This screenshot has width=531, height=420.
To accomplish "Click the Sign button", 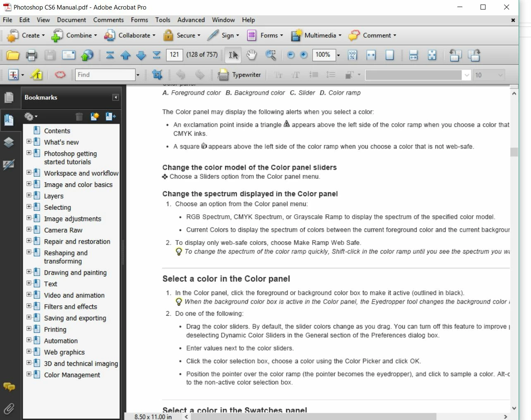I will pyautogui.click(x=223, y=36).
